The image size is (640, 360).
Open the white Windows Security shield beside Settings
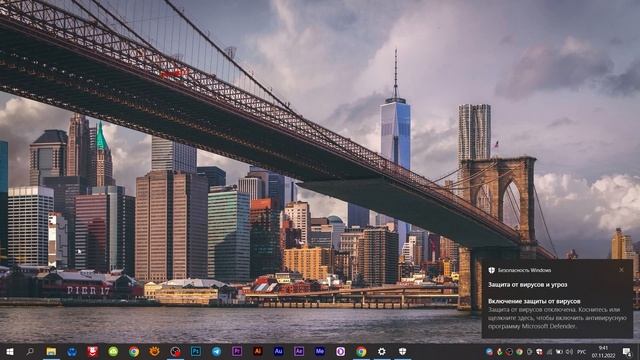coord(402,351)
